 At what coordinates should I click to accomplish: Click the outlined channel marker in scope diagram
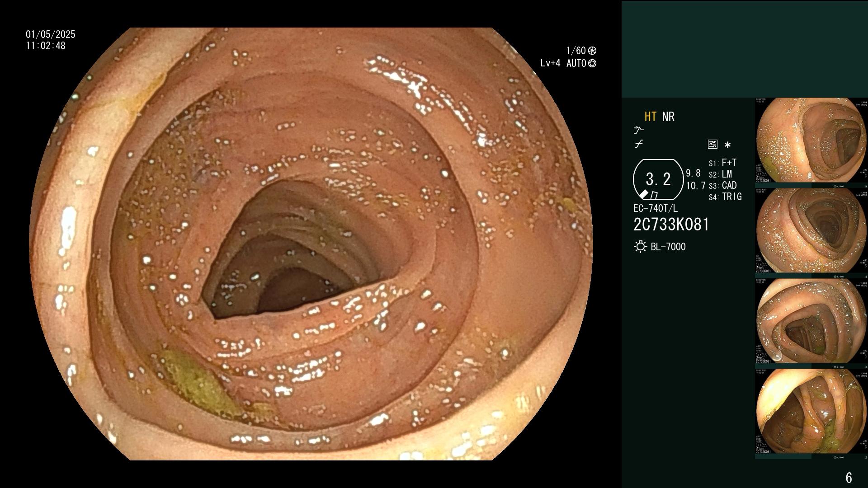pos(654,195)
